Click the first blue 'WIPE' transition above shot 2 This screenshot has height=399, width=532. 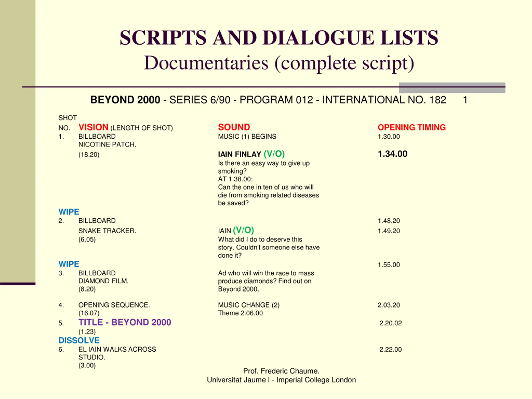[69, 212]
